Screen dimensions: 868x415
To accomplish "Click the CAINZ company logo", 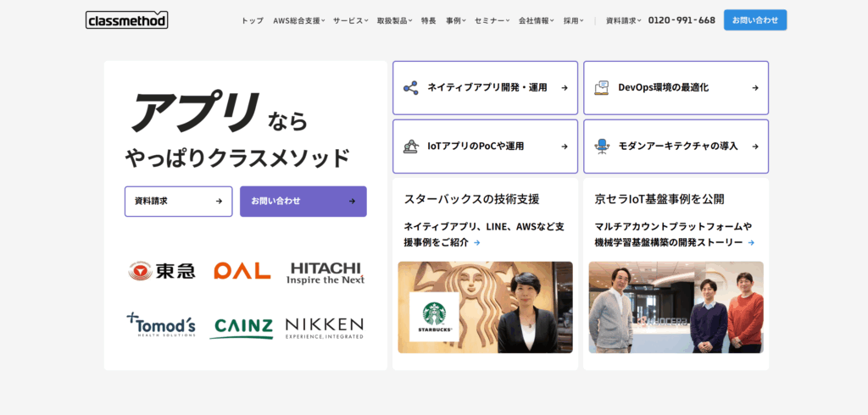I will pos(242,328).
